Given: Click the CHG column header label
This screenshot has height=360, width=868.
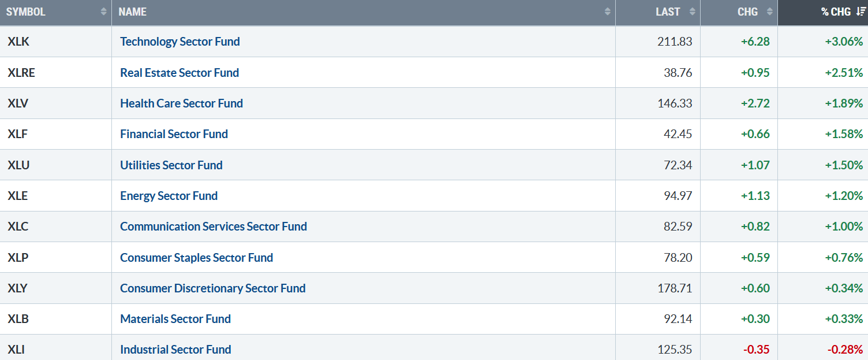Looking at the screenshot, I should [x=747, y=12].
